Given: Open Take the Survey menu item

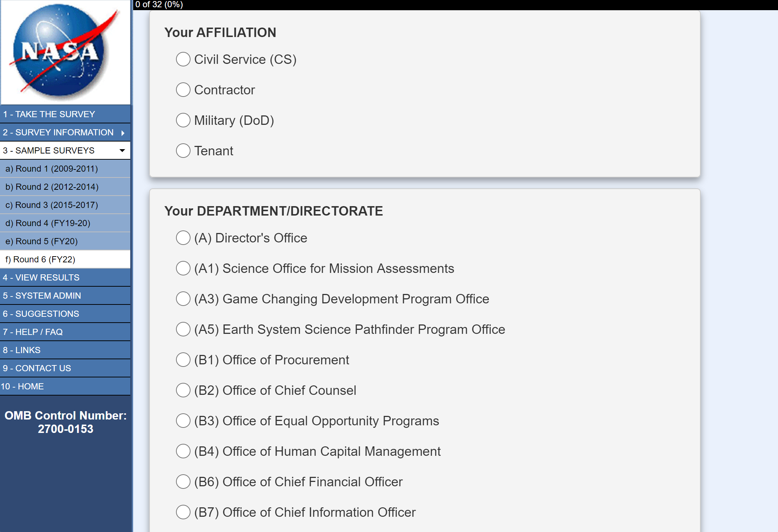Looking at the screenshot, I should tap(49, 114).
